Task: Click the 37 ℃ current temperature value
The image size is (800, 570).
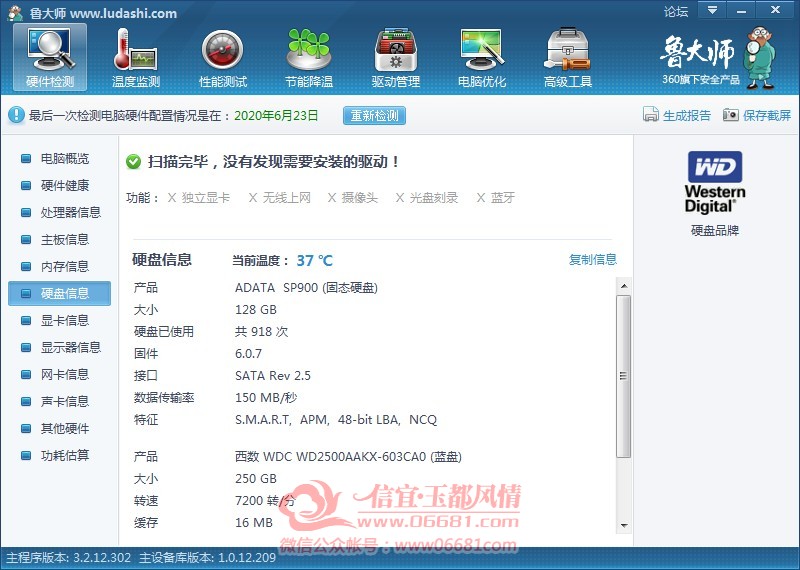Action: (x=314, y=261)
